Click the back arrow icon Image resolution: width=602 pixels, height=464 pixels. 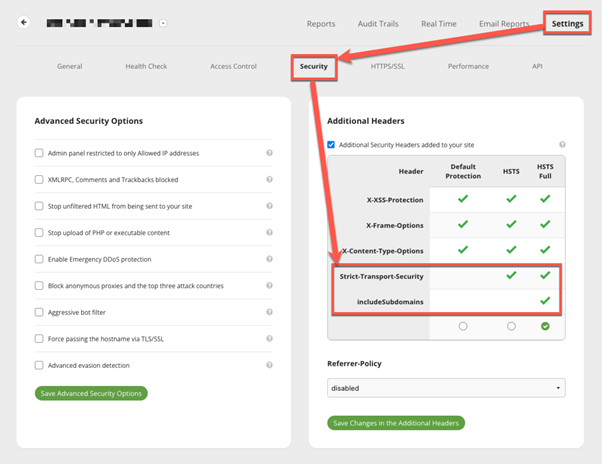24,22
